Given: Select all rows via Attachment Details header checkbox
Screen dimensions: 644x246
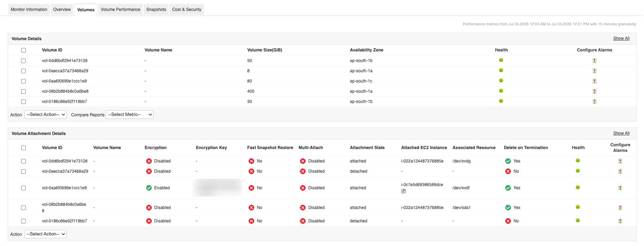Looking at the screenshot, I should [23, 148].
